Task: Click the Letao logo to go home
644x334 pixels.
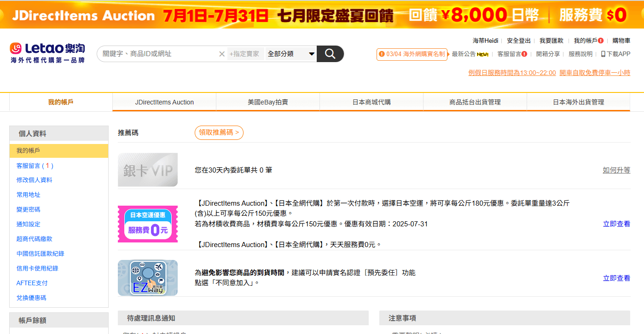Action: click(47, 52)
